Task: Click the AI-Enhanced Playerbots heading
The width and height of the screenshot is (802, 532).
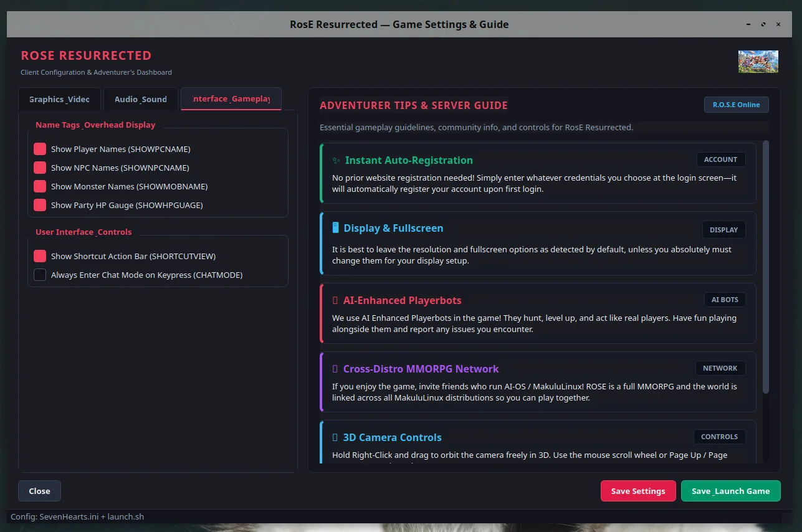Action: point(403,300)
